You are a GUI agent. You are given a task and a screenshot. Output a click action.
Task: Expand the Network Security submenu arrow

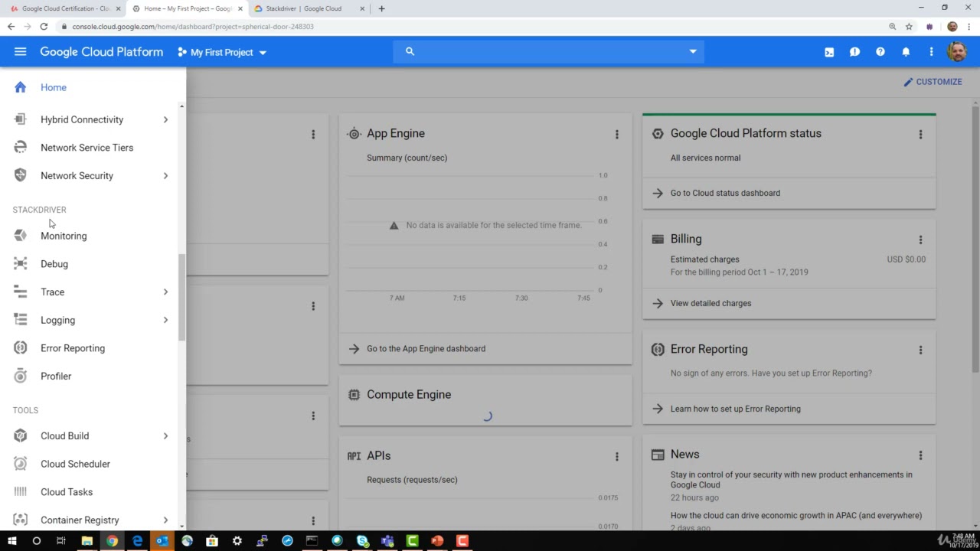click(x=165, y=176)
